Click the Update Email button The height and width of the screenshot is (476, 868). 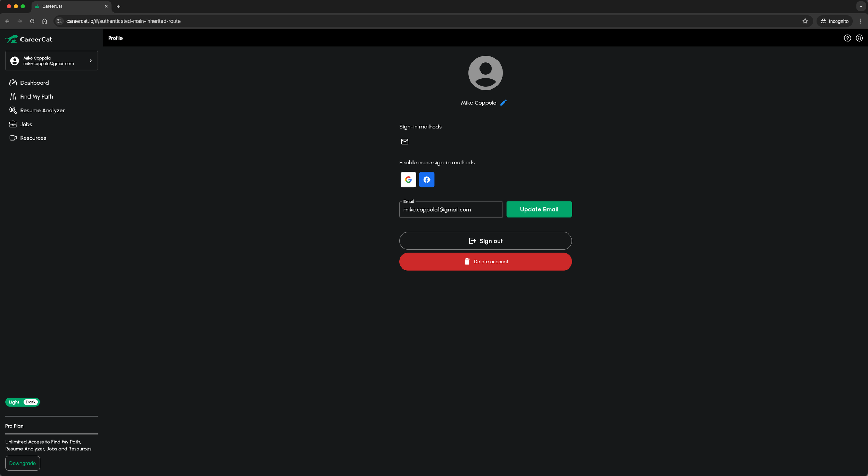[539, 209]
